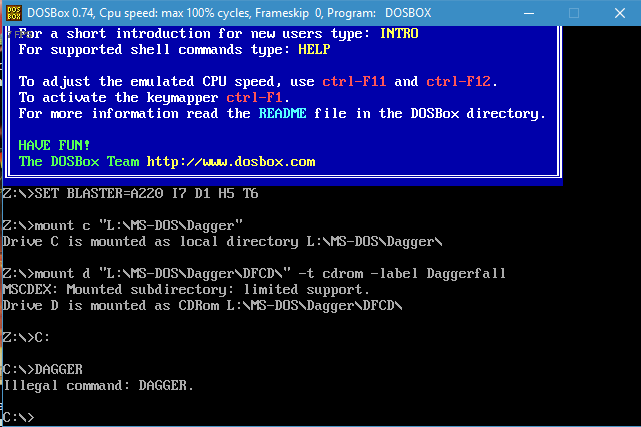The image size is (641, 427).
Task: Click the red ctrl-F1 keymapper shortcut
Action: click(254, 98)
